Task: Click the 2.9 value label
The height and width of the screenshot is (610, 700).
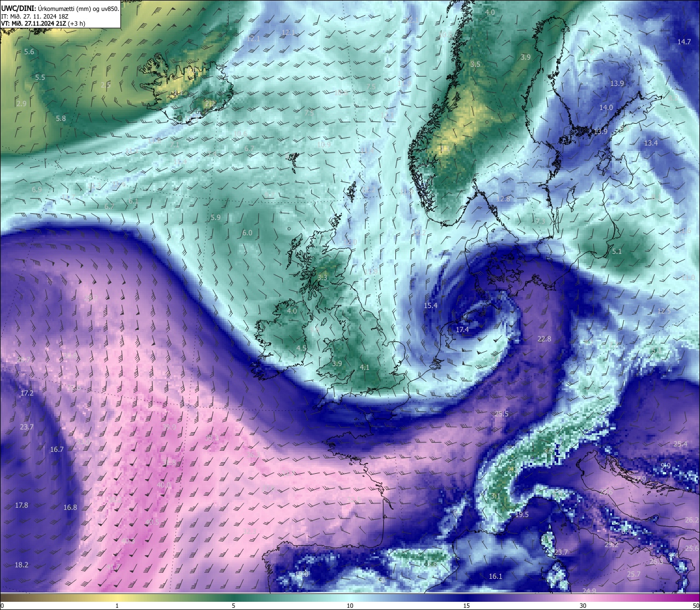Action: pos(21,104)
